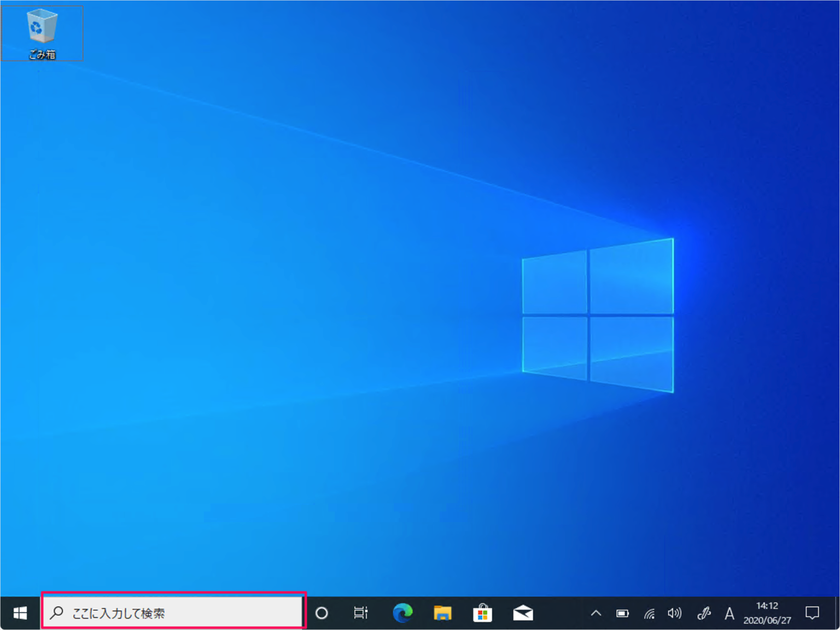Viewport: 840px width, 630px height.
Task: Select the ごみ箱 desktop label
Action: (x=42, y=54)
